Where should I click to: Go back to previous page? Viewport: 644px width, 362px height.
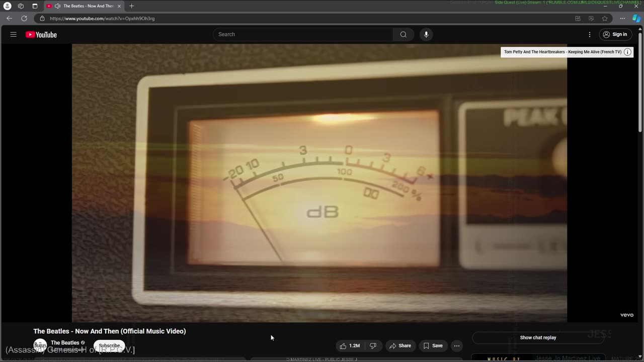click(9, 19)
